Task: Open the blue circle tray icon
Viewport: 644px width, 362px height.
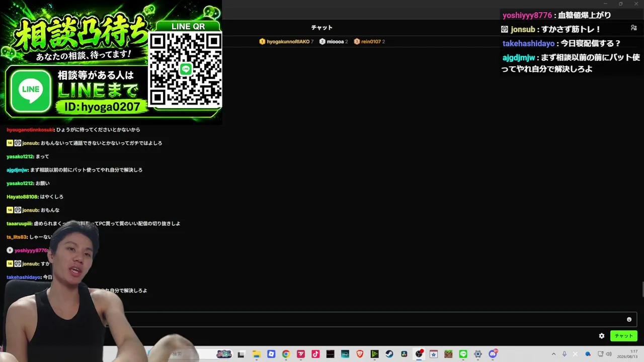Action: [x=588, y=354]
